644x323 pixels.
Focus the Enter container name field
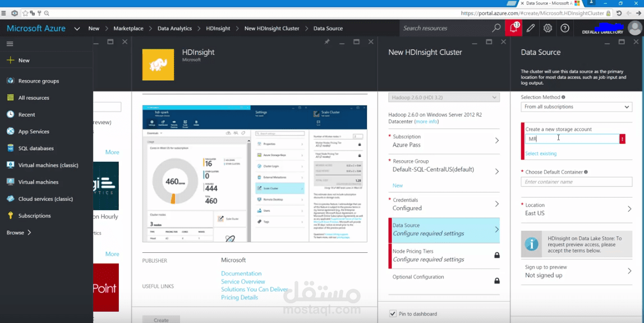(576, 182)
